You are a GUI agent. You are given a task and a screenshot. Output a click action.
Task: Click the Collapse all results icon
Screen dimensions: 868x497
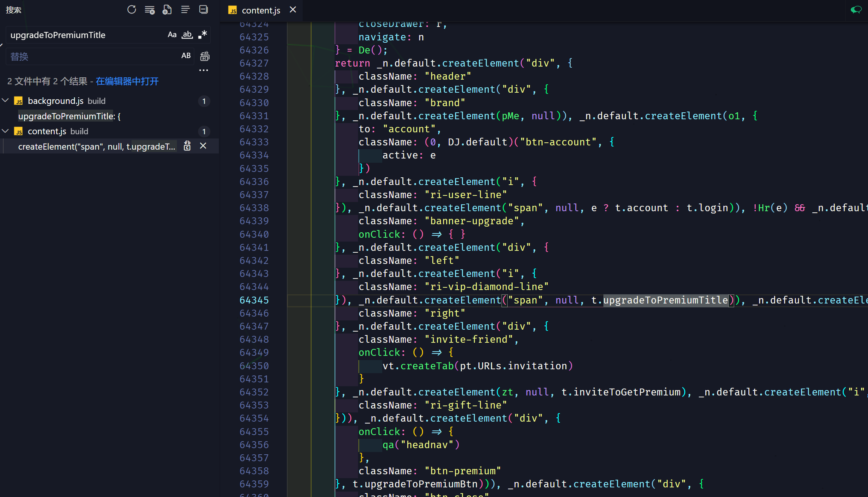click(x=203, y=10)
